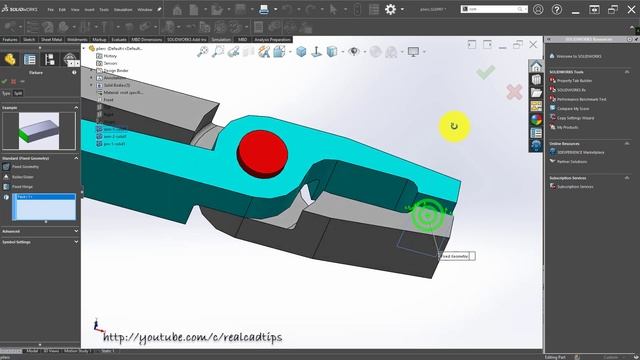Viewport: 640px width, 360px height.
Task: Open the Help question mark icon
Action: click(557, 9)
